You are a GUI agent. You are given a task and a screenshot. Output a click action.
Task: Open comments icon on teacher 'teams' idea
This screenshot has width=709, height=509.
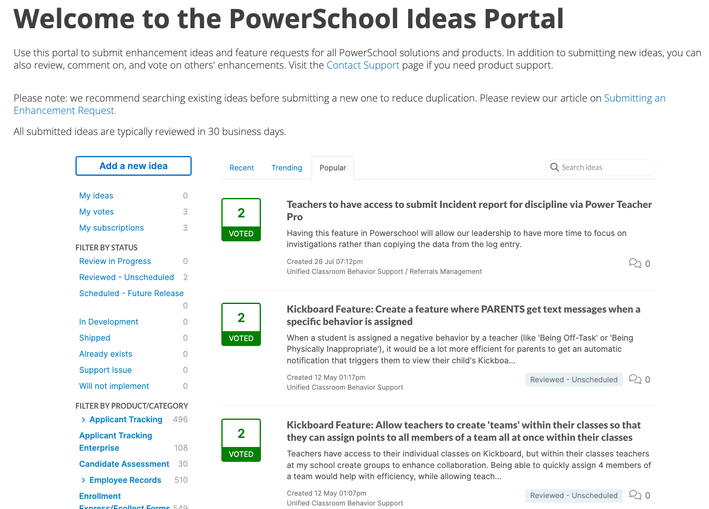click(x=635, y=495)
